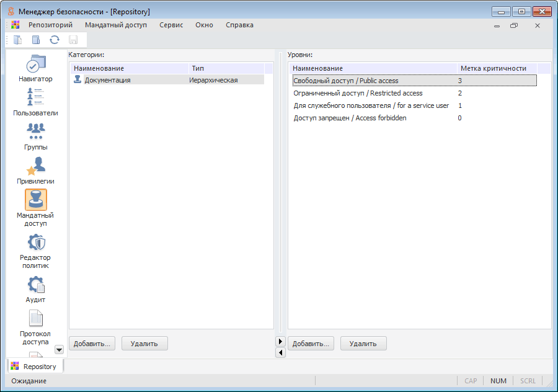This screenshot has height=392, width=558.
Task: Click Добавить under the Категории list
Action: (92, 344)
